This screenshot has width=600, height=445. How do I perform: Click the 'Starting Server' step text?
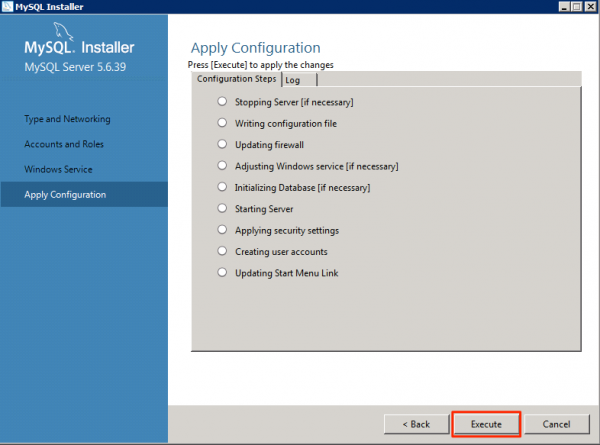(264, 209)
